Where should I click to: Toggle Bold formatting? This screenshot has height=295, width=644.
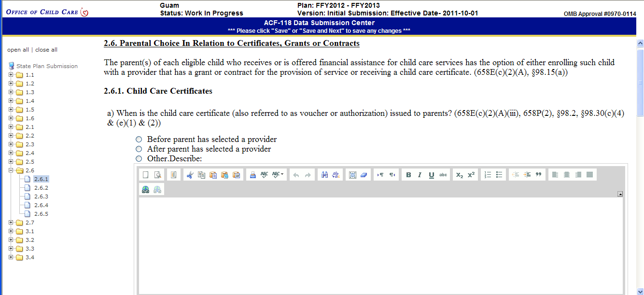(408, 175)
